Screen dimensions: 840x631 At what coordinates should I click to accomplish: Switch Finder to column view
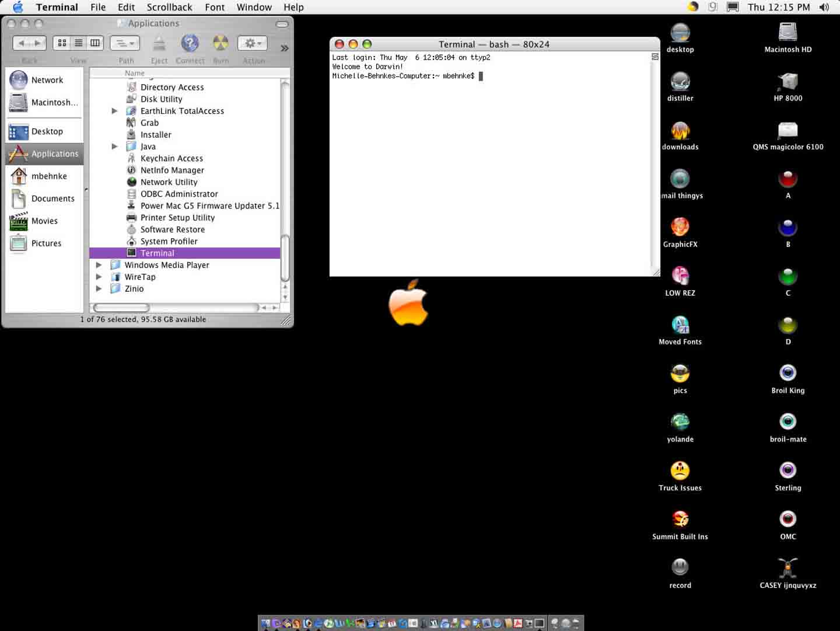point(95,43)
